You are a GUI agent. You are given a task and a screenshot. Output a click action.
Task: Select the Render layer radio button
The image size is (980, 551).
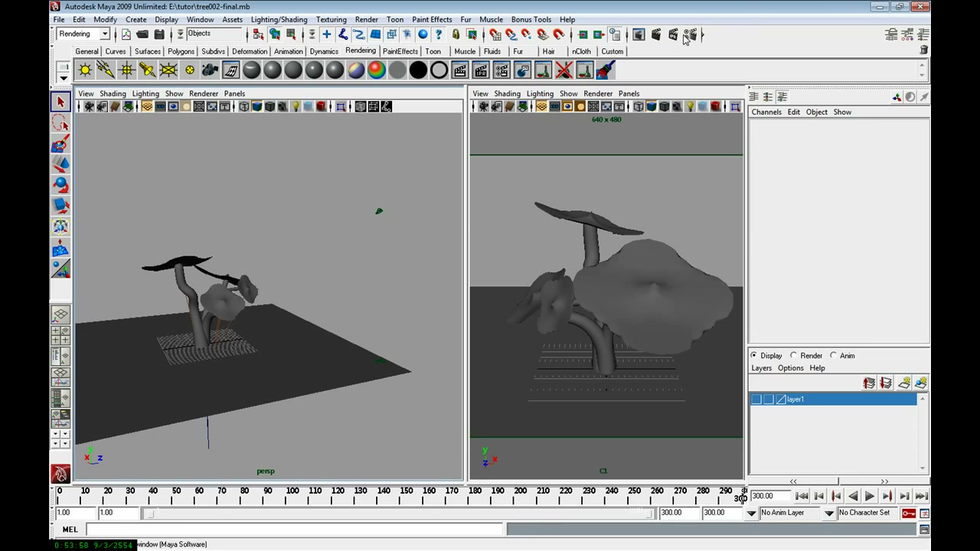click(794, 355)
